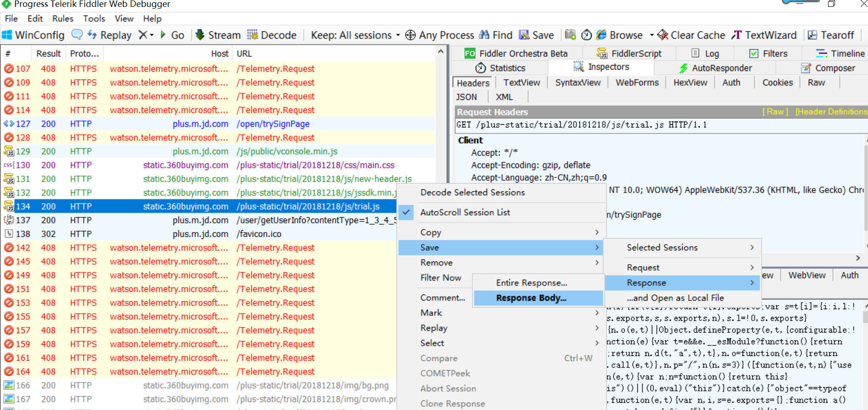Click the TextWizard icon
The image size is (868, 410).
click(736, 35)
